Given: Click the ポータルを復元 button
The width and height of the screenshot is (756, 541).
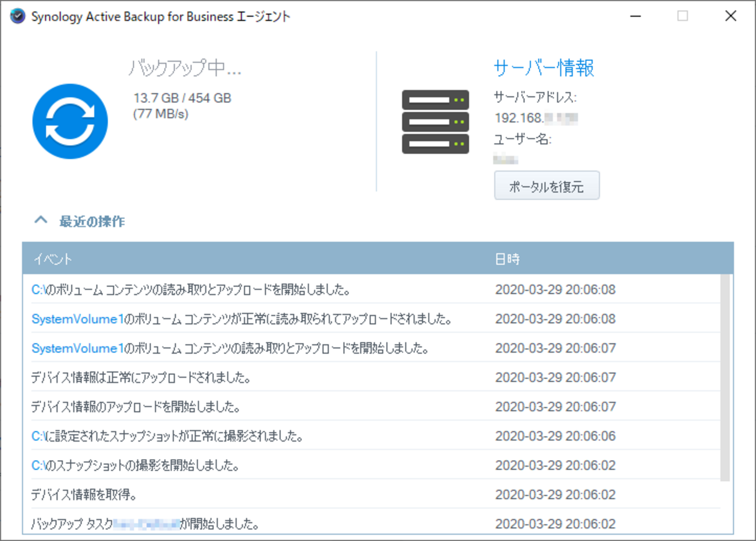Looking at the screenshot, I should [x=547, y=186].
